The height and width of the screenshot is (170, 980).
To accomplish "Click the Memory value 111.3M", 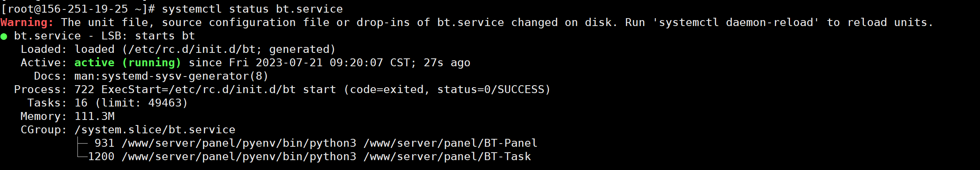I will coord(94,116).
